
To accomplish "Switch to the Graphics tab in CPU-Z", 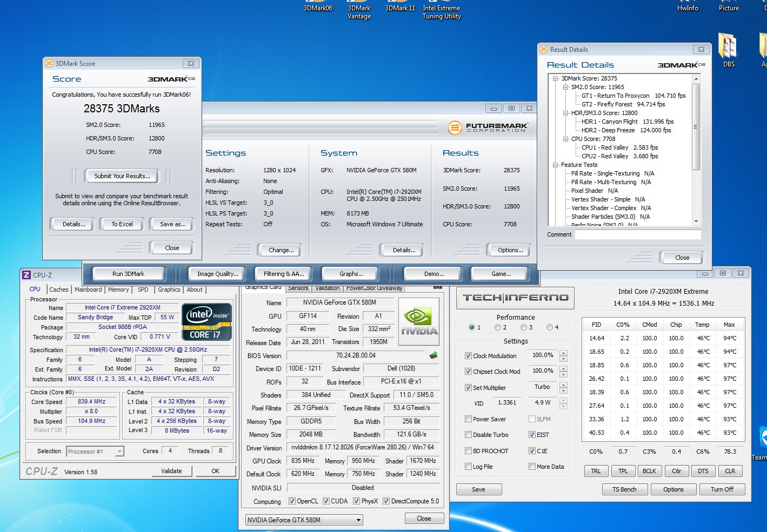I will pos(169,289).
